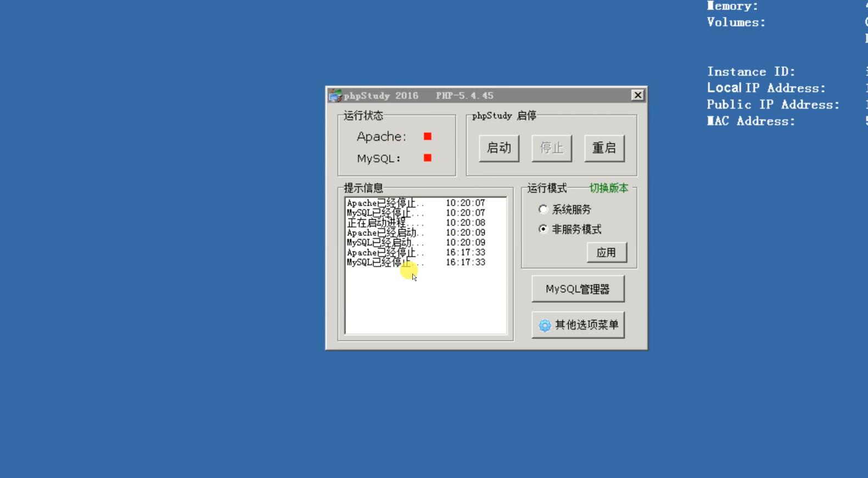Click the green 切换版本 link

pyautogui.click(x=609, y=188)
